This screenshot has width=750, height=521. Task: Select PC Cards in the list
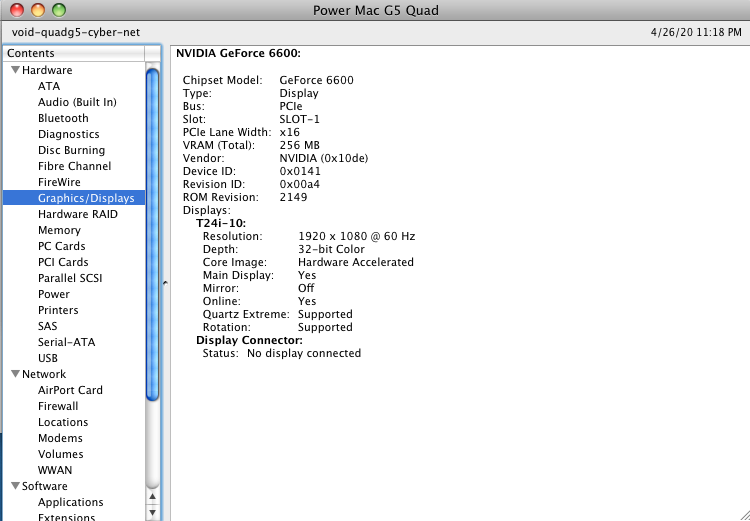61,246
